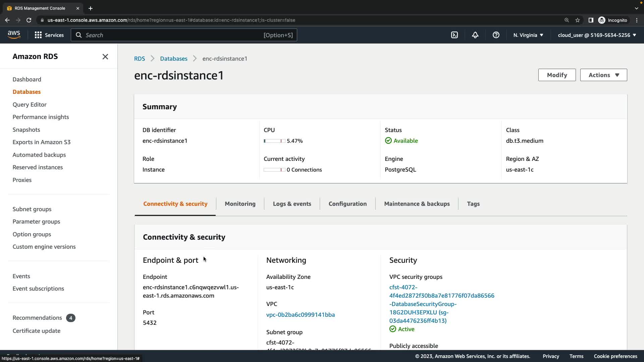Click the browser back arrow
This screenshot has height=362, width=644.
pos(7,20)
